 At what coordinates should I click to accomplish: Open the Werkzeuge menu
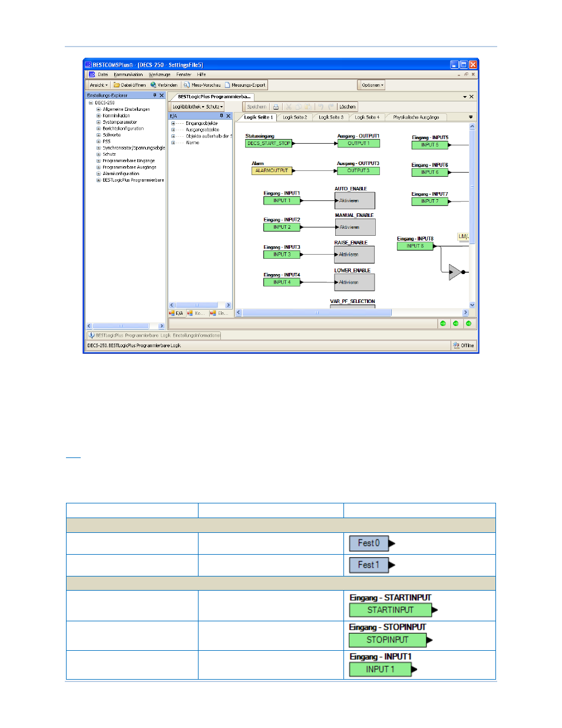click(x=160, y=75)
